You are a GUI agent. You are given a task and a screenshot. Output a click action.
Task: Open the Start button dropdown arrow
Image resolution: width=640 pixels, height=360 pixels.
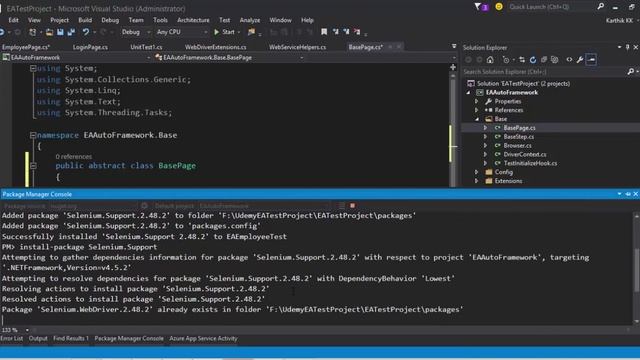coord(239,32)
